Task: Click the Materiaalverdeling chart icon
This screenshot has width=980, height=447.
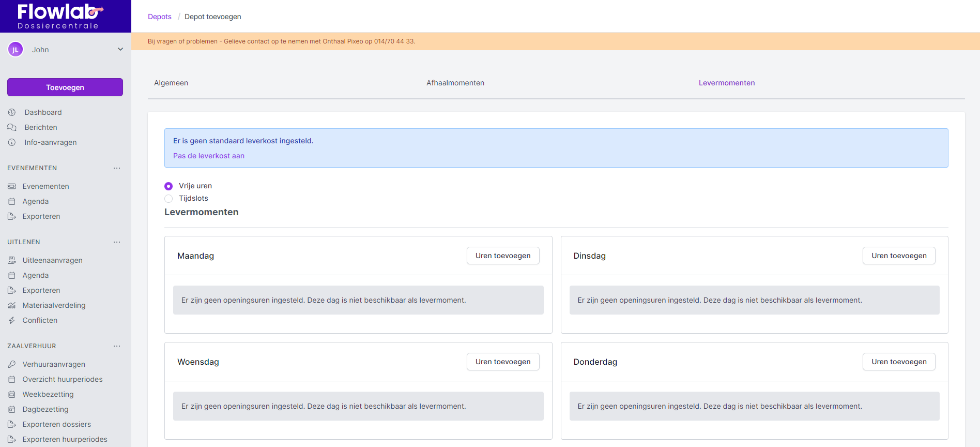Action: click(x=12, y=305)
